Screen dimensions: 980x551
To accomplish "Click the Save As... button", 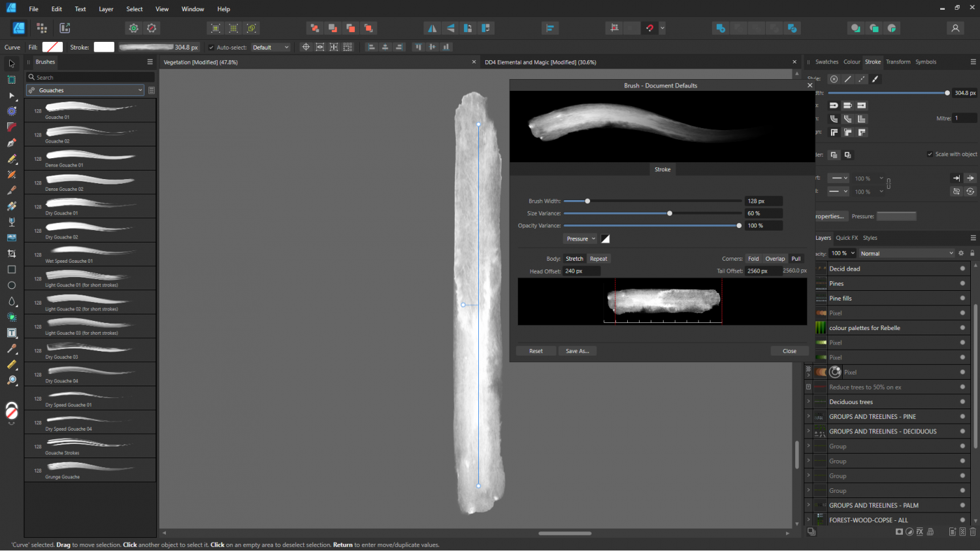I will point(577,351).
